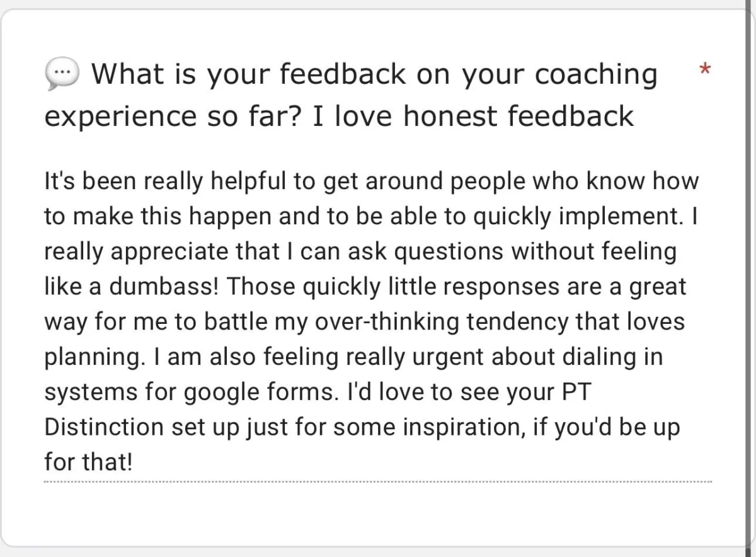756x557 pixels.
Task: Place cursor after 'for that!' at answer end
Action: (134, 464)
